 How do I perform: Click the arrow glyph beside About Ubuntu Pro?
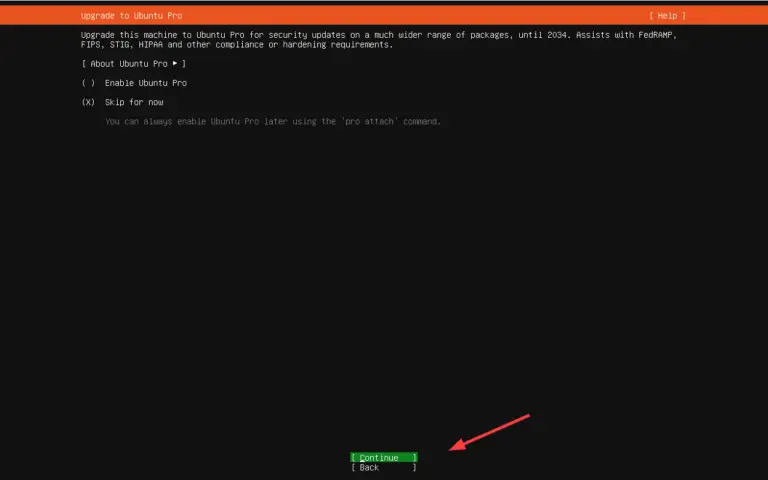click(x=175, y=64)
